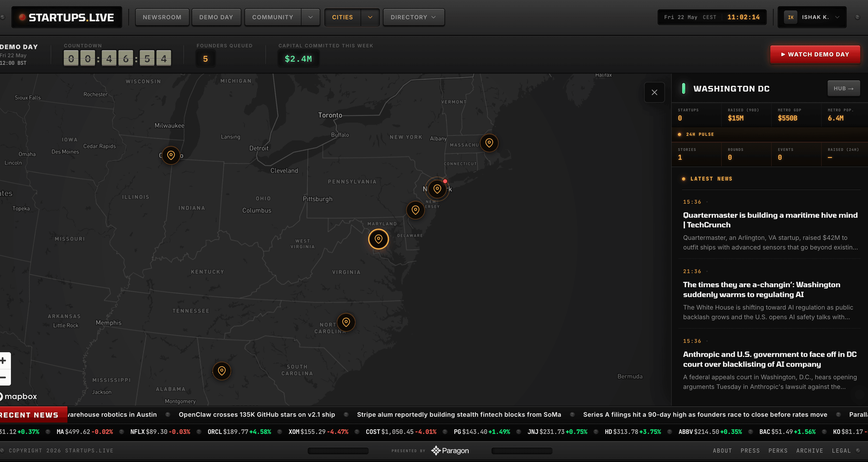Click the ABBV $214.50 stock ticker

710,432
